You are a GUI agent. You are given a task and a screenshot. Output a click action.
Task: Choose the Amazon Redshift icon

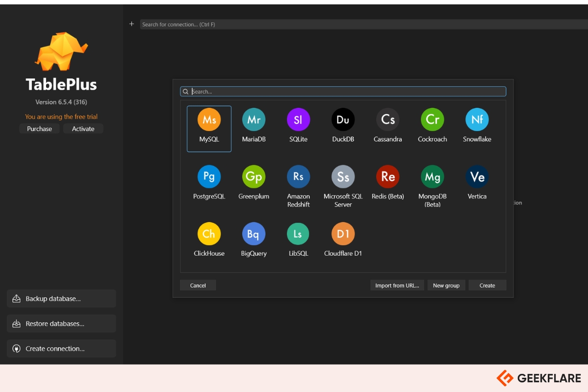[298, 177]
